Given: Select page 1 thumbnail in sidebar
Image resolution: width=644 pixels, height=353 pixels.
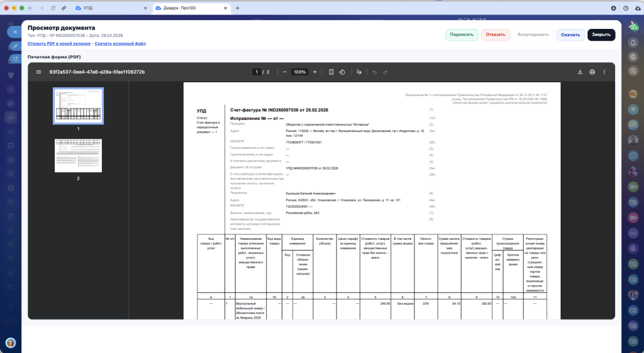Looking at the screenshot, I should point(78,106).
